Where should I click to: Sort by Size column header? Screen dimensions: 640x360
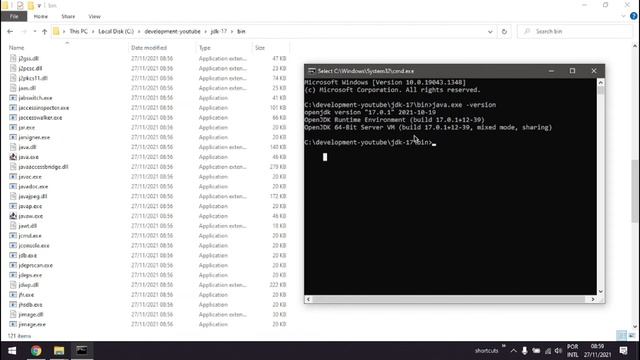click(x=260, y=48)
